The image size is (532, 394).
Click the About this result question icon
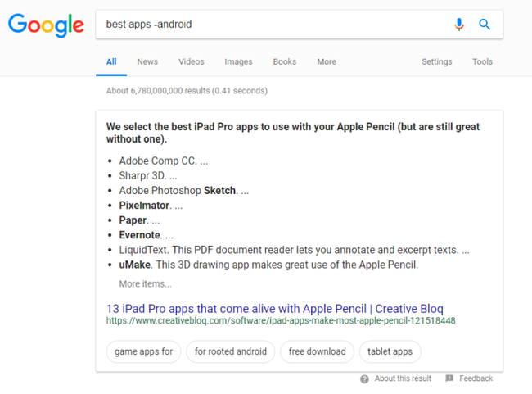364,379
